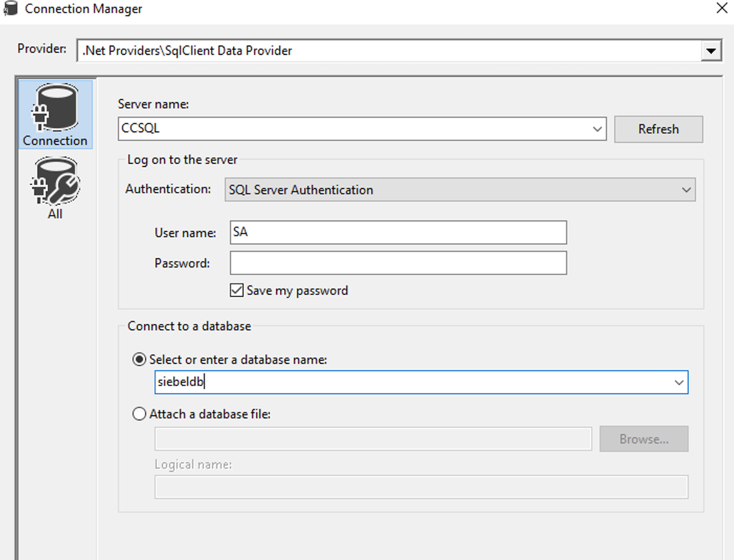The image size is (734, 560).
Task: Expand the Provider dropdown arrow
Action: [710, 51]
